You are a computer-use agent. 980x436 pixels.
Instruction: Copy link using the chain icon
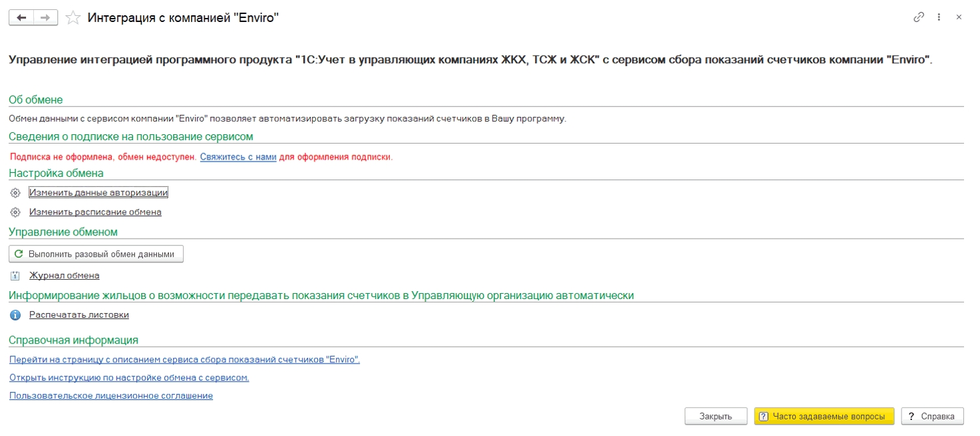[919, 17]
